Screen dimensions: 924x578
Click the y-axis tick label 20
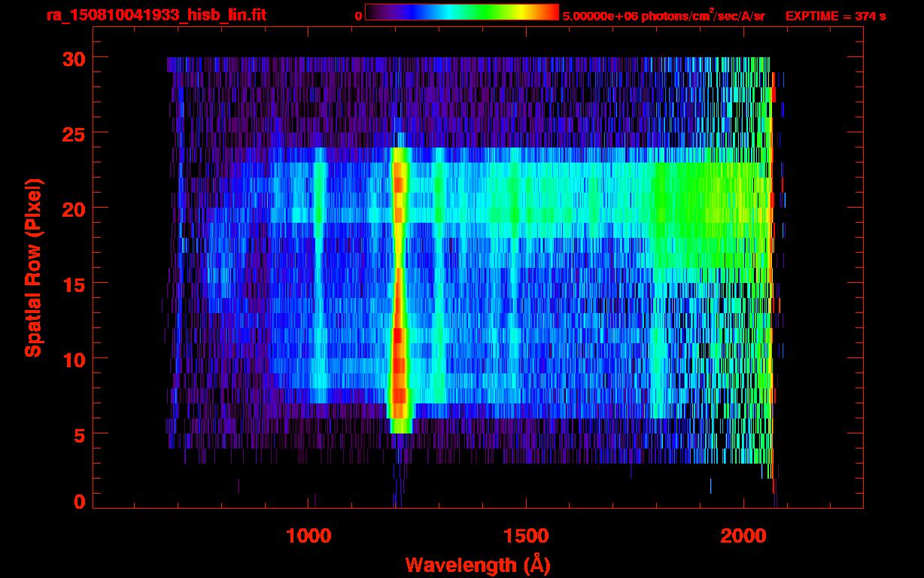click(x=72, y=208)
